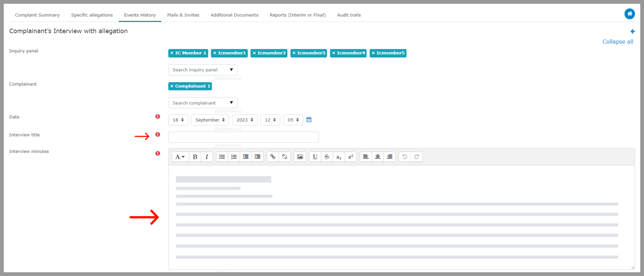Click the Interview title text field

(243, 137)
